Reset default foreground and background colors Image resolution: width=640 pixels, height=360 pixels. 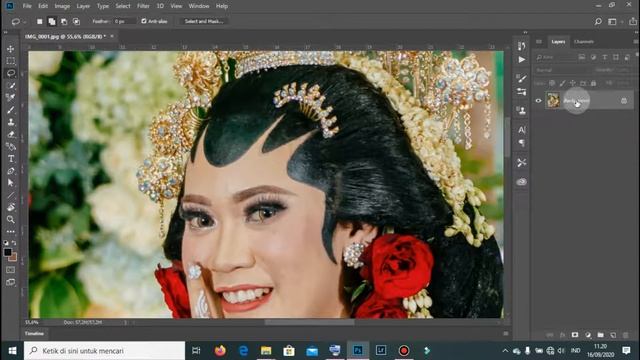6,243
